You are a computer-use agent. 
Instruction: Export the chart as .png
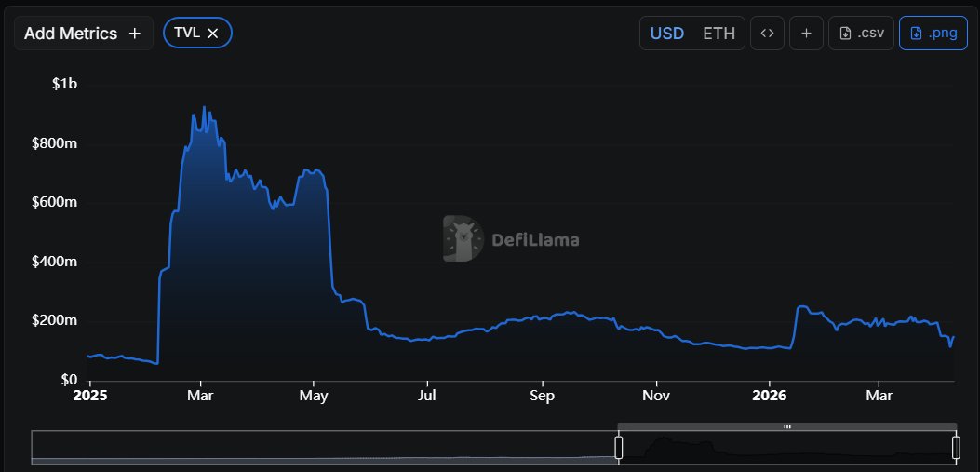933,34
